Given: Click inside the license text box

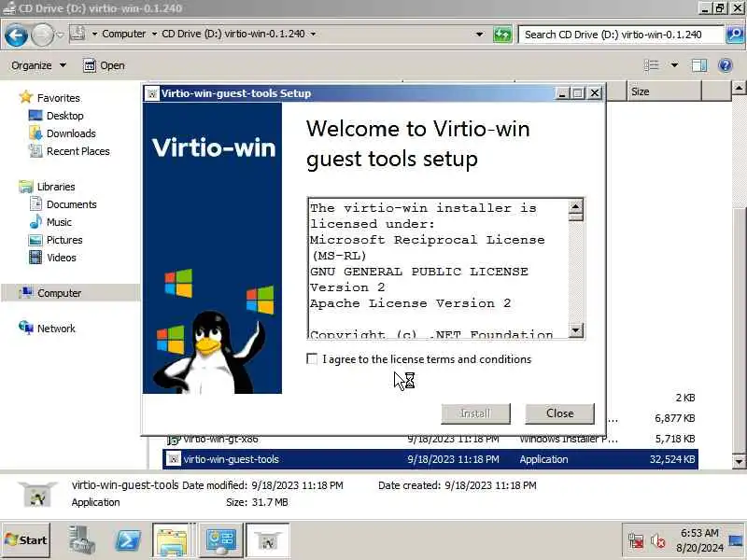Looking at the screenshot, I should click(x=438, y=268).
